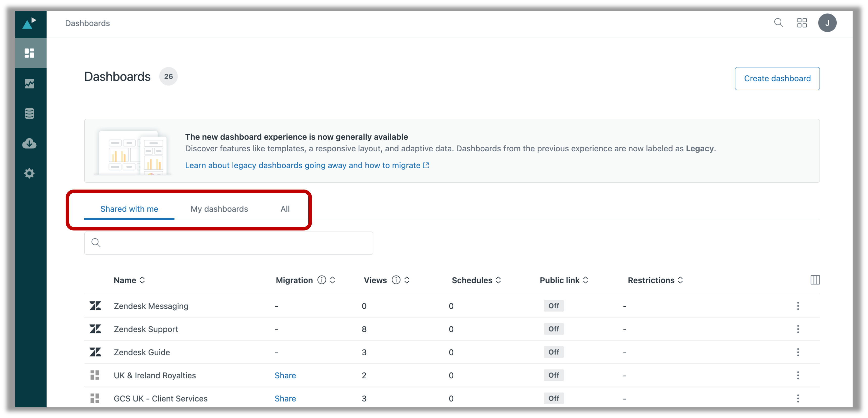Click dashboard icon beside UK & Ireland Royalties
Screen dimensions: 868x418
tap(95, 375)
